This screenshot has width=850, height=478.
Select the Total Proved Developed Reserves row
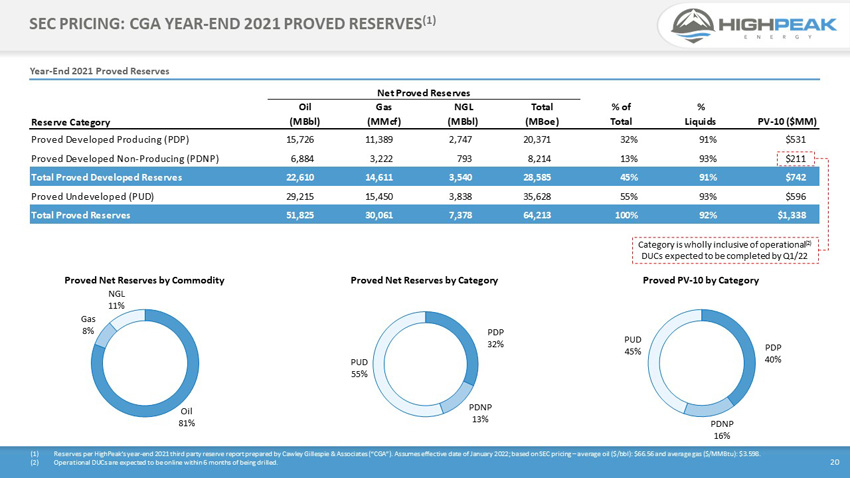pos(424,177)
